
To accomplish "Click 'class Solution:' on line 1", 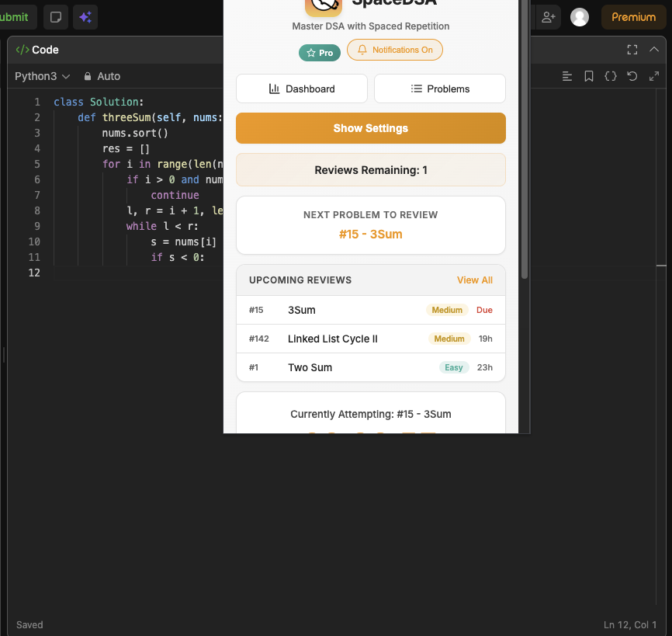I will pos(99,102).
